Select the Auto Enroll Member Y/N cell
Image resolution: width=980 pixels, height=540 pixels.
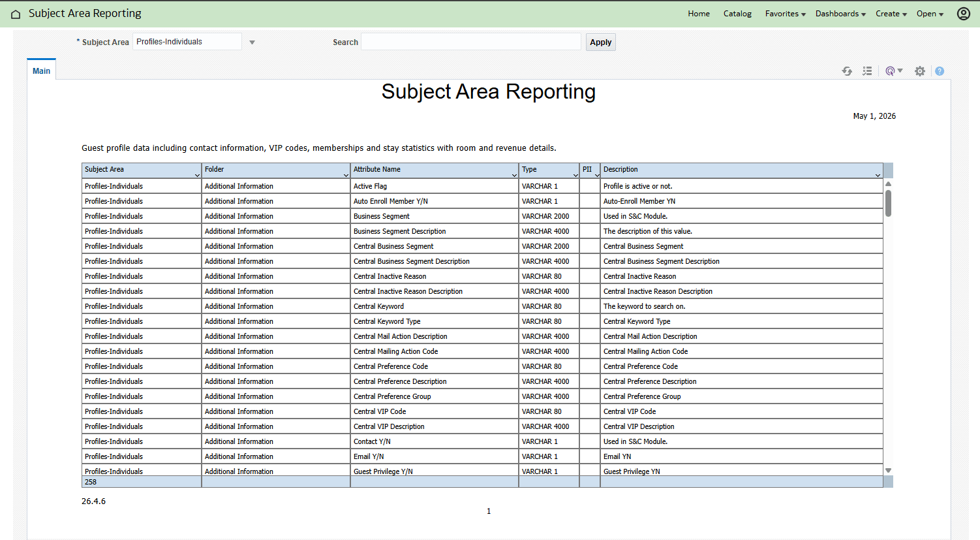[435, 201]
